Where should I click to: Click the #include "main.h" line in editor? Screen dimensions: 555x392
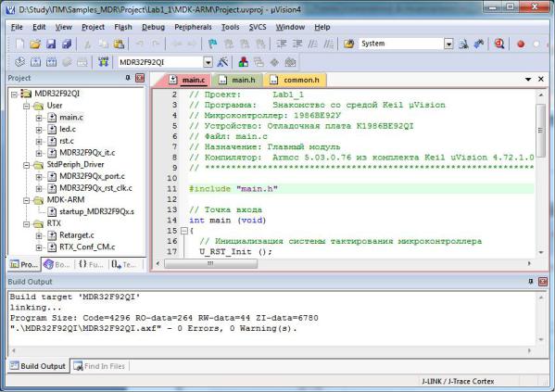tap(361, 189)
